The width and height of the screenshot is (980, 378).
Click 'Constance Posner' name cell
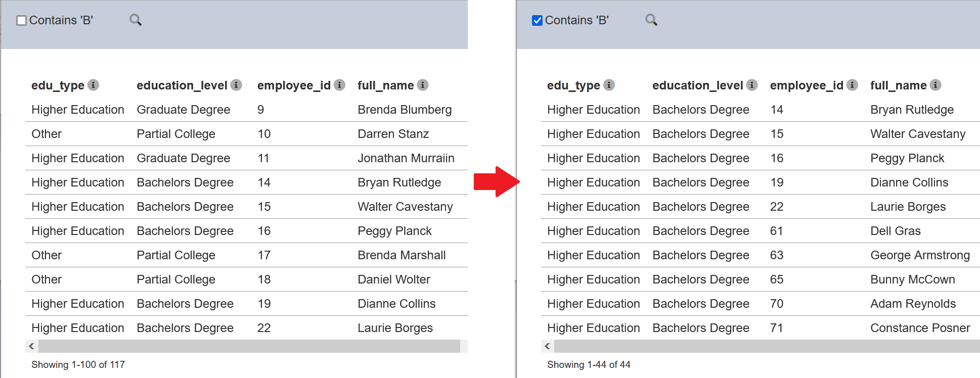[920, 328]
